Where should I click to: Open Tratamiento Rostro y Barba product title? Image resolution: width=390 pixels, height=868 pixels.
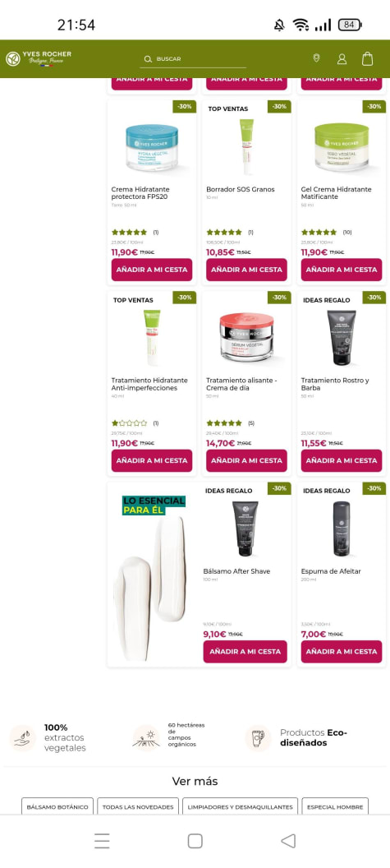pos(335,384)
